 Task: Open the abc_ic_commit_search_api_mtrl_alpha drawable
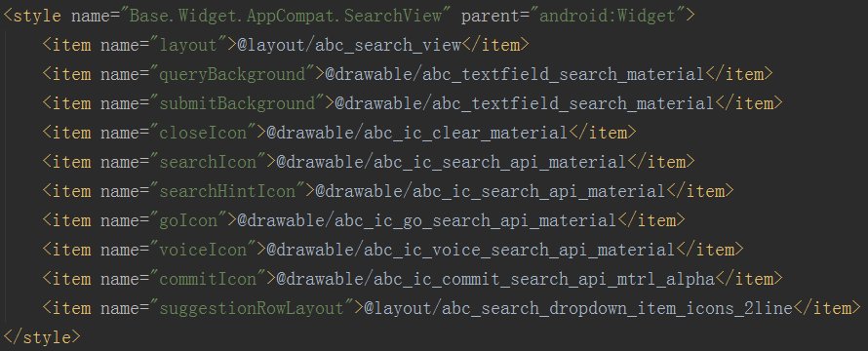coord(495,280)
